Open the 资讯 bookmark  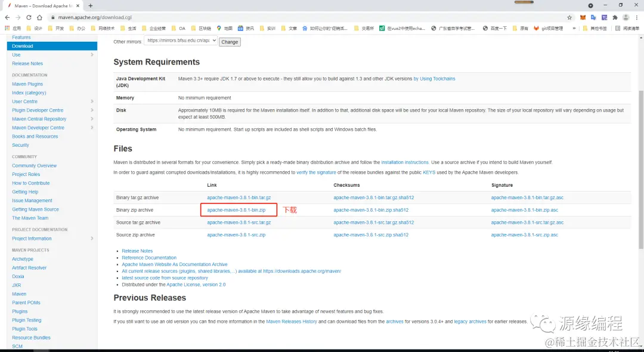pos(246,29)
